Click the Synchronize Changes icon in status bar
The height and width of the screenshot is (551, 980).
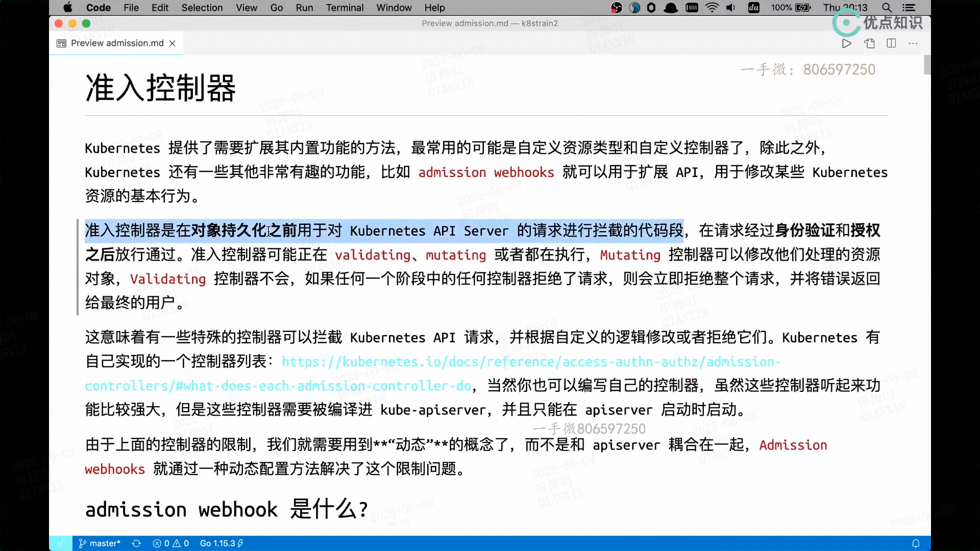coord(136,543)
